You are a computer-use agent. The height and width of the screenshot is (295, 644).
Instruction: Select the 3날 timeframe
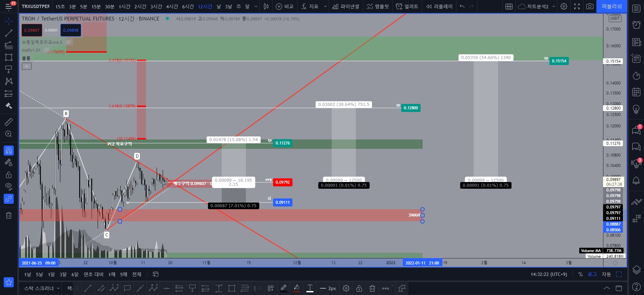(228, 7)
